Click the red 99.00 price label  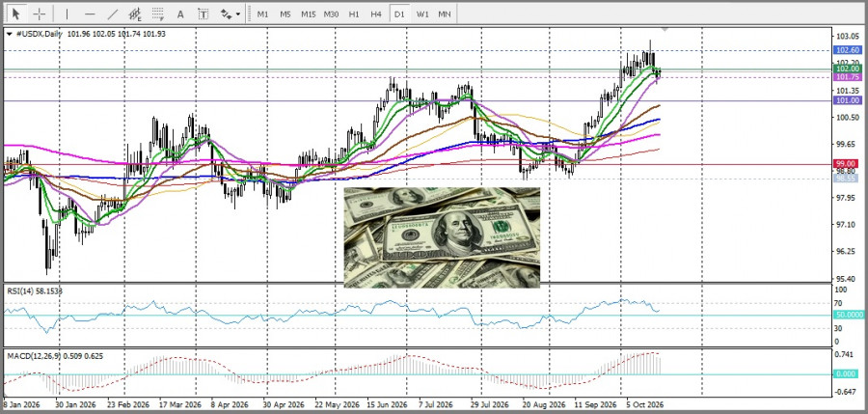pos(847,164)
